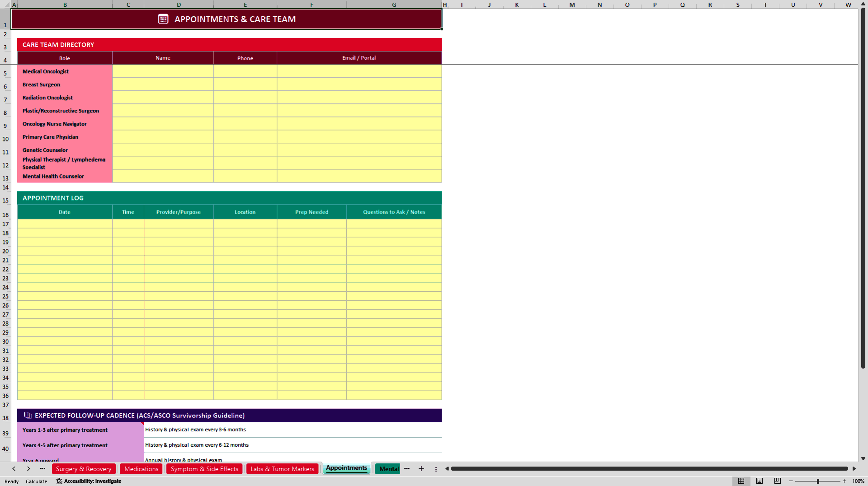Image resolution: width=868 pixels, height=486 pixels.
Task: Switch to Page Layout view
Action: [x=759, y=481]
